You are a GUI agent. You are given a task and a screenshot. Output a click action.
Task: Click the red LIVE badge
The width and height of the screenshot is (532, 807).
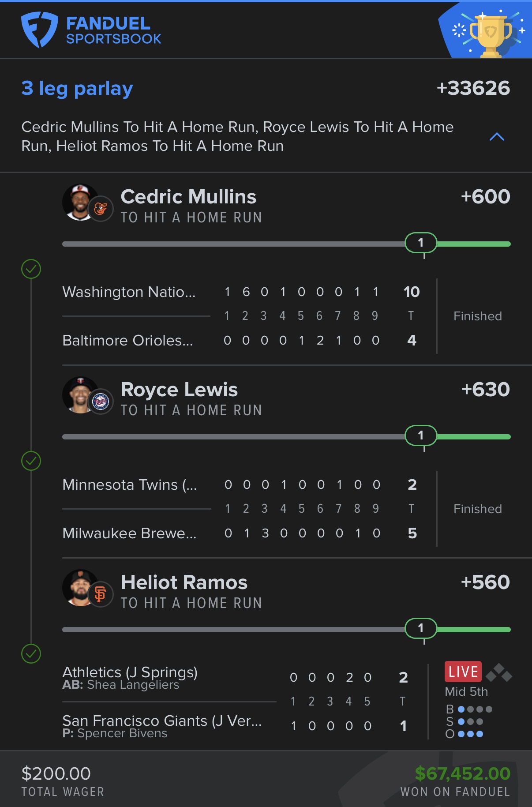pos(463,672)
